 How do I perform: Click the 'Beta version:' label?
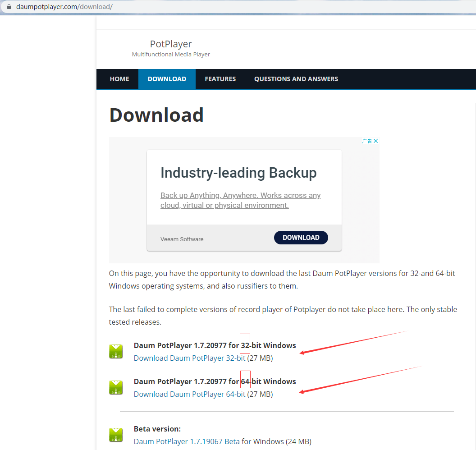coord(157,429)
